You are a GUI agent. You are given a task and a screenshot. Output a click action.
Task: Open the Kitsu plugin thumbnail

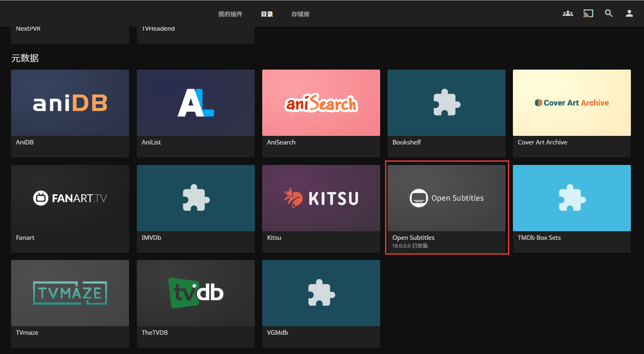[x=321, y=198]
